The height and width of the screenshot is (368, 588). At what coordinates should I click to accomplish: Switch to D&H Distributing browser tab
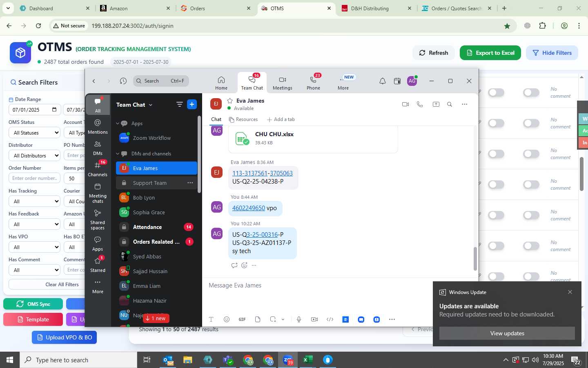coord(376,8)
